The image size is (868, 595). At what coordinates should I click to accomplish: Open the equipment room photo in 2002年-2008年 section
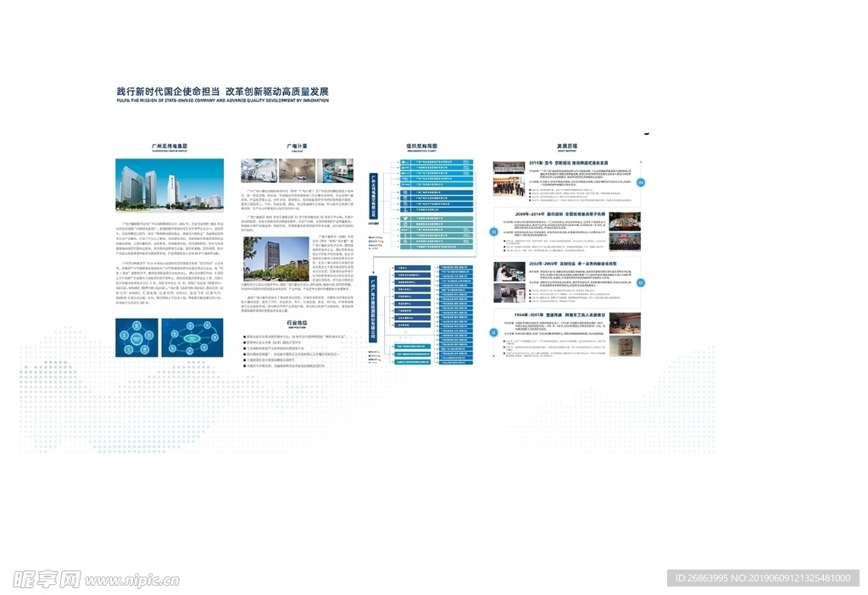[509, 292]
